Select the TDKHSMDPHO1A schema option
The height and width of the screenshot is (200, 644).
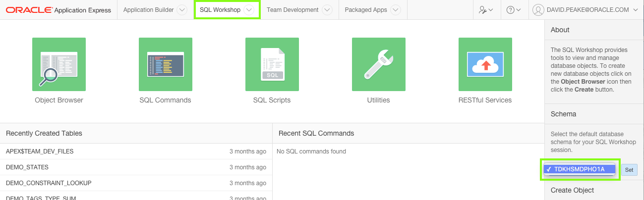point(579,169)
